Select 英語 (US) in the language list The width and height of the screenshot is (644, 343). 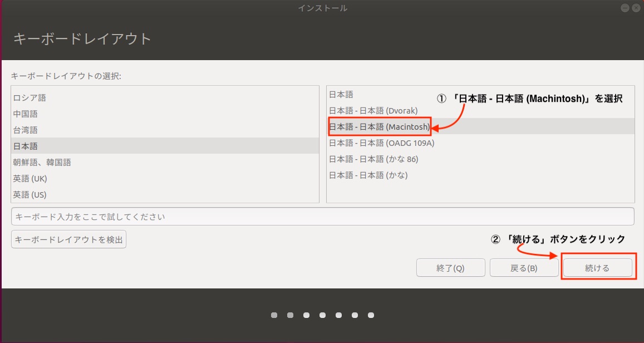click(x=165, y=194)
